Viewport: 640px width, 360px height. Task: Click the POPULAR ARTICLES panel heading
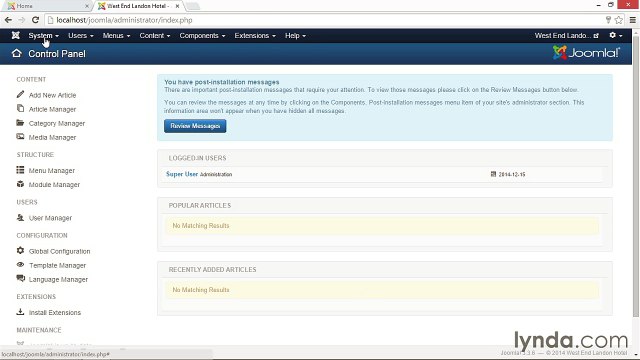tap(200, 205)
